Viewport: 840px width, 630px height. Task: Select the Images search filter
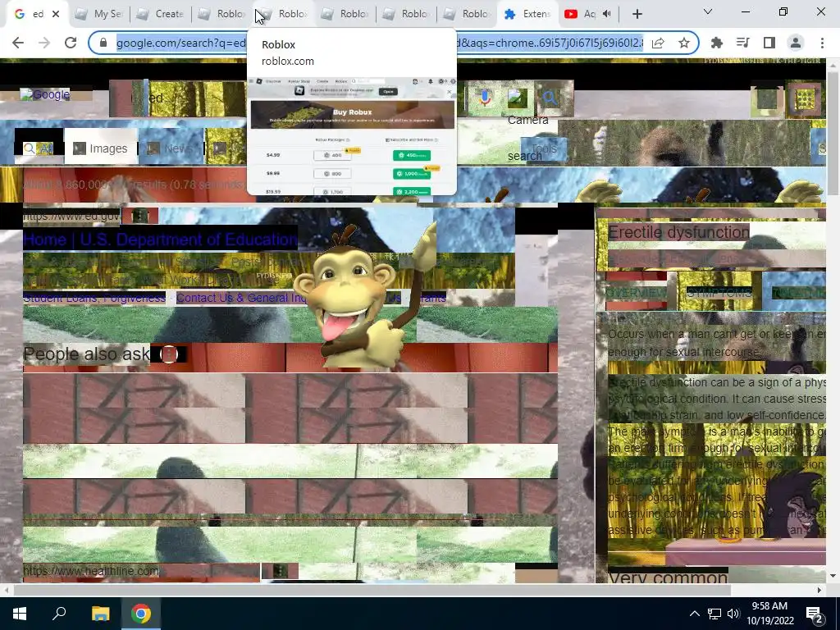point(101,148)
